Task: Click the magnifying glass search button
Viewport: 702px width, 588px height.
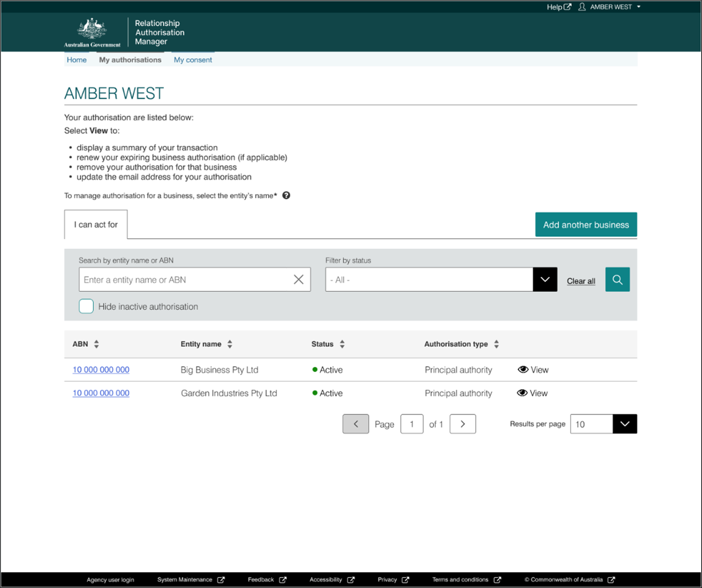Action: click(617, 279)
